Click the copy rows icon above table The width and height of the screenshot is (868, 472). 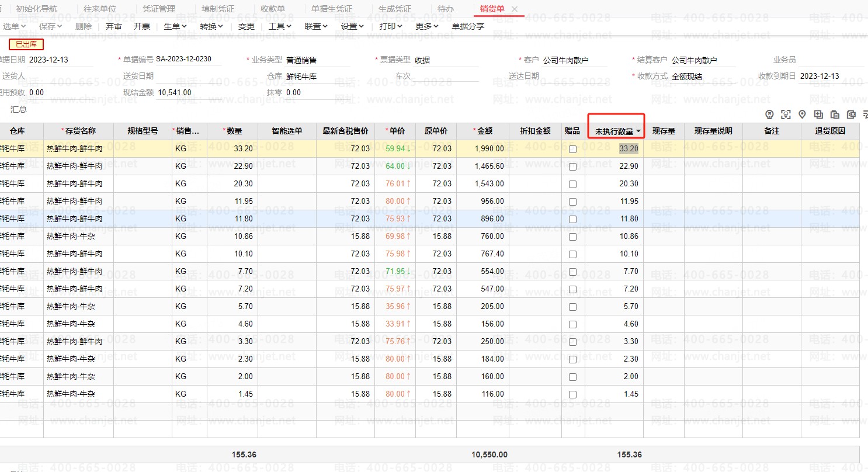click(x=835, y=114)
